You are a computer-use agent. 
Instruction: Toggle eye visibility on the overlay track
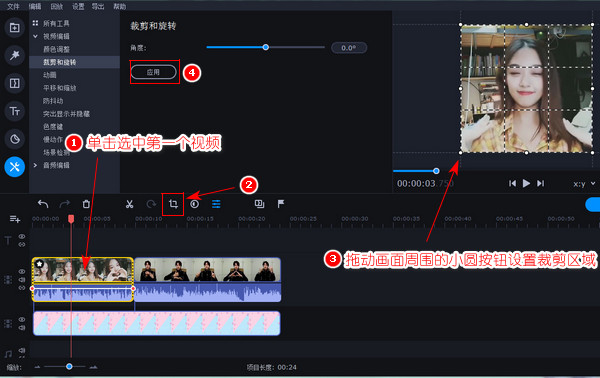click(x=22, y=319)
